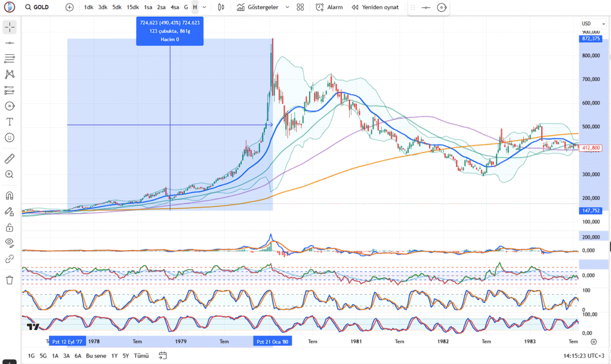Open the emoji and icons tool
The height and width of the screenshot is (364, 611).
pyautogui.click(x=10, y=138)
